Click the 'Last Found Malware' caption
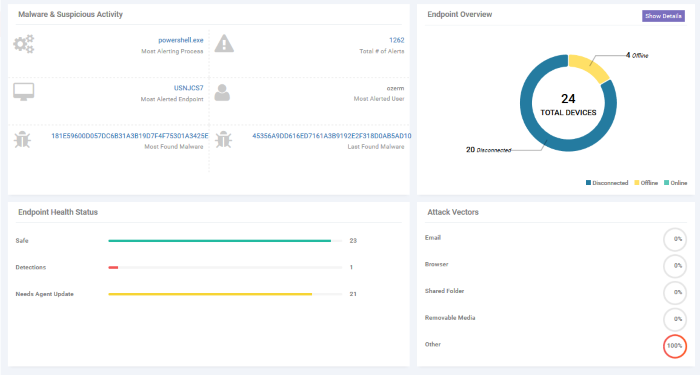Image resolution: width=700 pixels, height=375 pixels. pyautogui.click(x=376, y=147)
